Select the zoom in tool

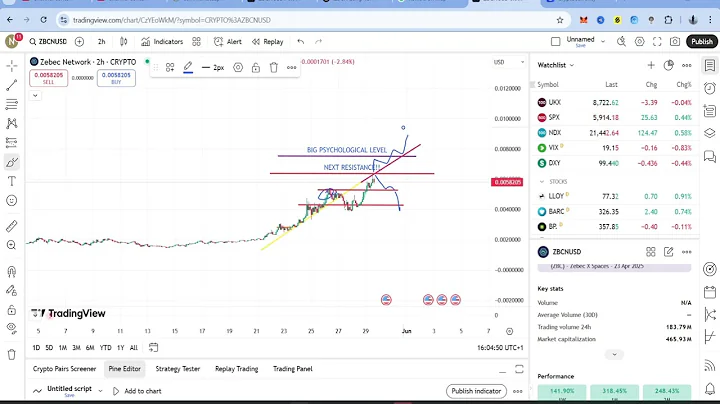pos(12,245)
